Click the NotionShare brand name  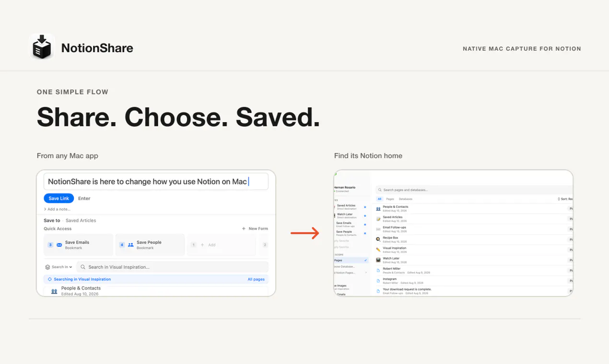pos(97,48)
